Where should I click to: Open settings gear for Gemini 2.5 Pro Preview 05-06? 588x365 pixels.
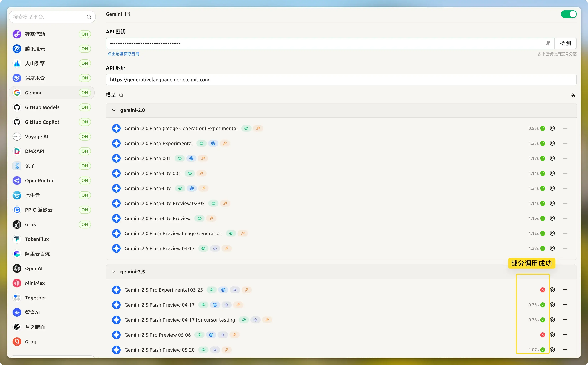552,335
